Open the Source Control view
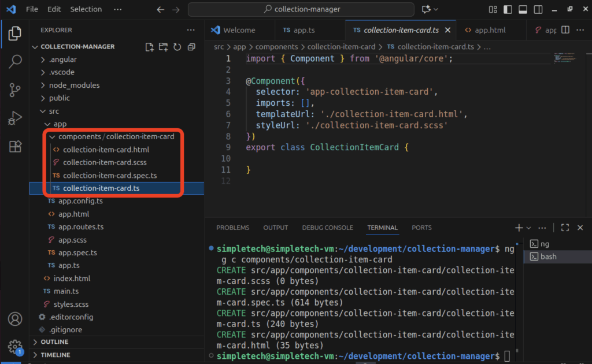This screenshot has width=592, height=364. click(16, 90)
